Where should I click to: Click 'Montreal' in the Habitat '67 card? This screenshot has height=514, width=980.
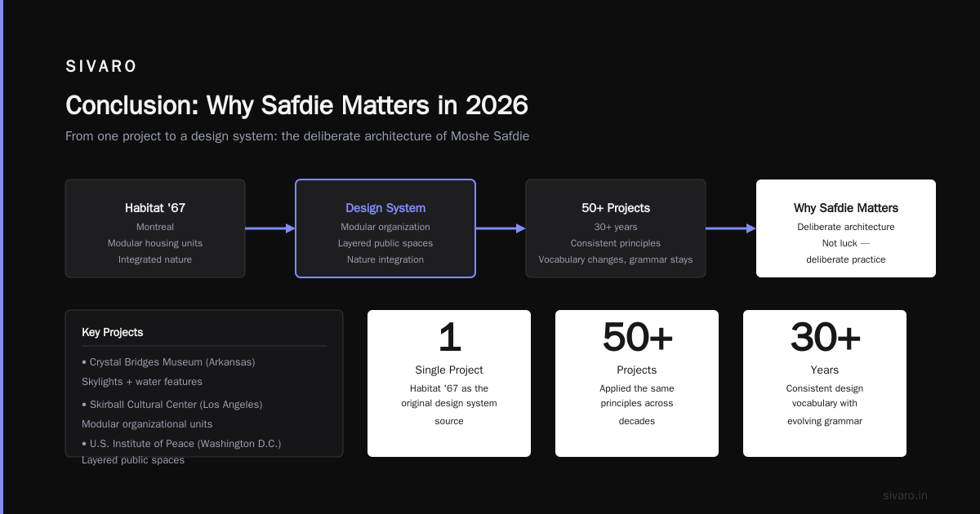pyautogui.click(x=155, y=227)
